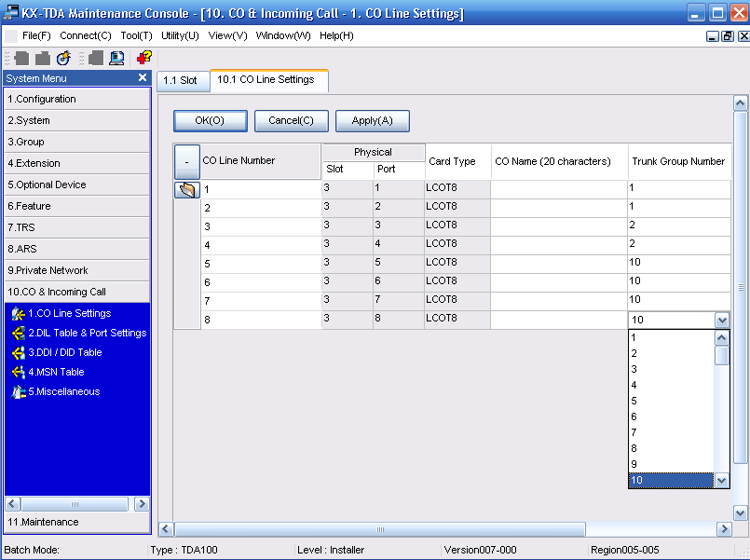Click CO Name field for line 5
Screen dimensions: 750x560
(559, 263)
